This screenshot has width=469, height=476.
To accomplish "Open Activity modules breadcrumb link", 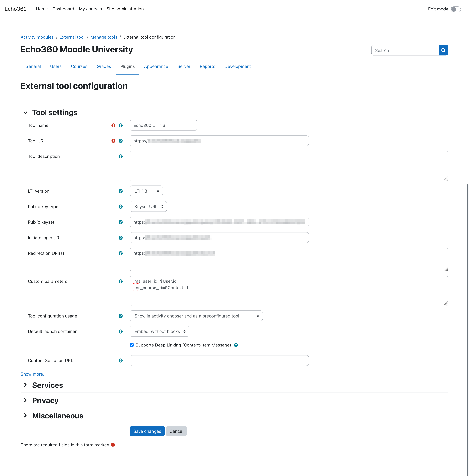I will click(x=37, y=37).
